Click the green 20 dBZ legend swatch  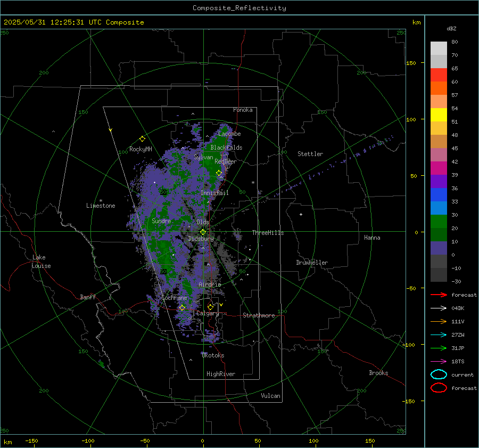(x=439, y=221)
